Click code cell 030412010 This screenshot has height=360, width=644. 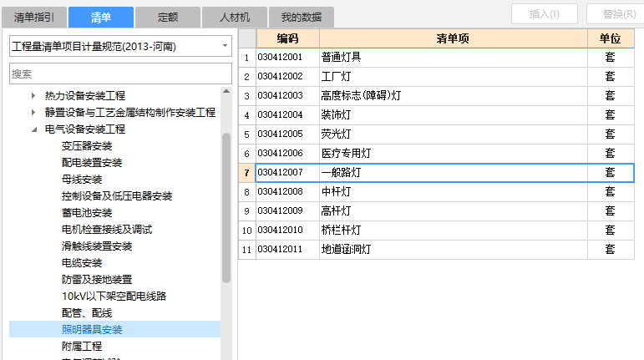(x=287, y=231)
